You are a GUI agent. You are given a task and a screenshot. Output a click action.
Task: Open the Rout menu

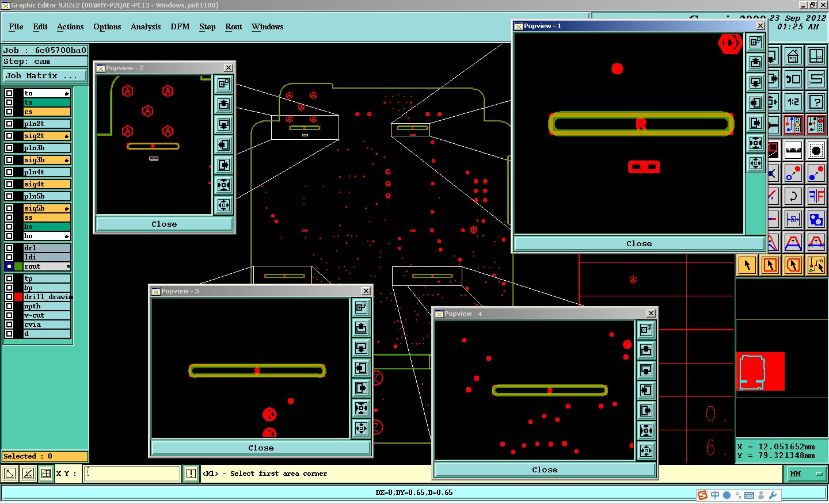click(234, 26)
